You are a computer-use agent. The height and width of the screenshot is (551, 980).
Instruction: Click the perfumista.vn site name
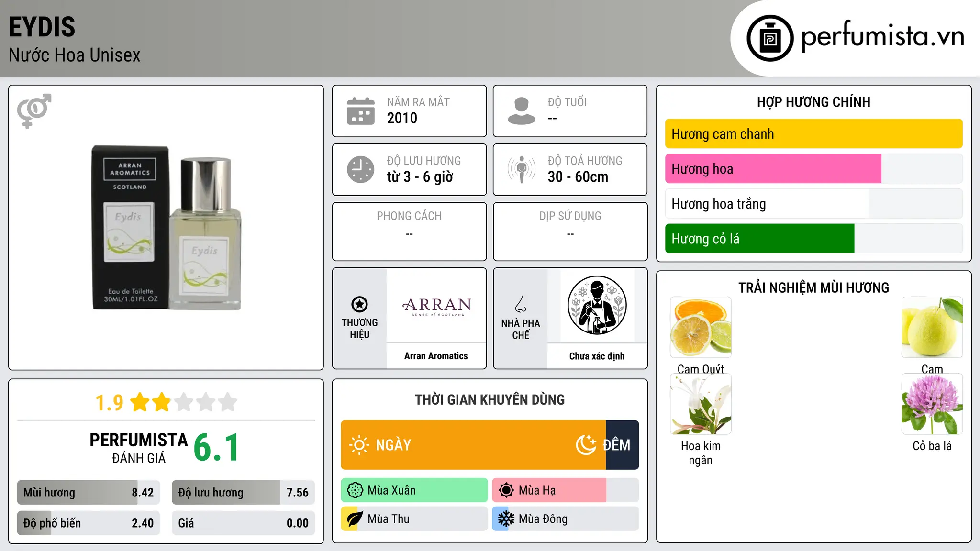(883, 36)
